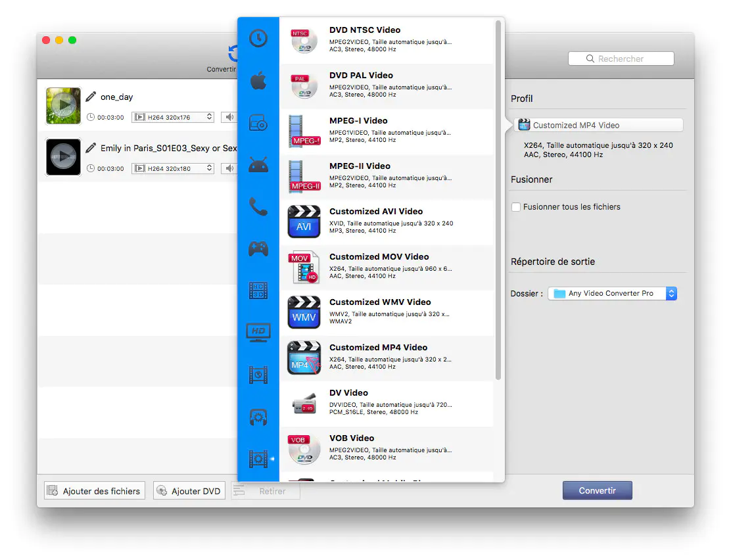Viewport: 731px width, 560px height.
Task: Select the MPEG-II Video profile
Action: pyautogui.click(x=386, y=176)
